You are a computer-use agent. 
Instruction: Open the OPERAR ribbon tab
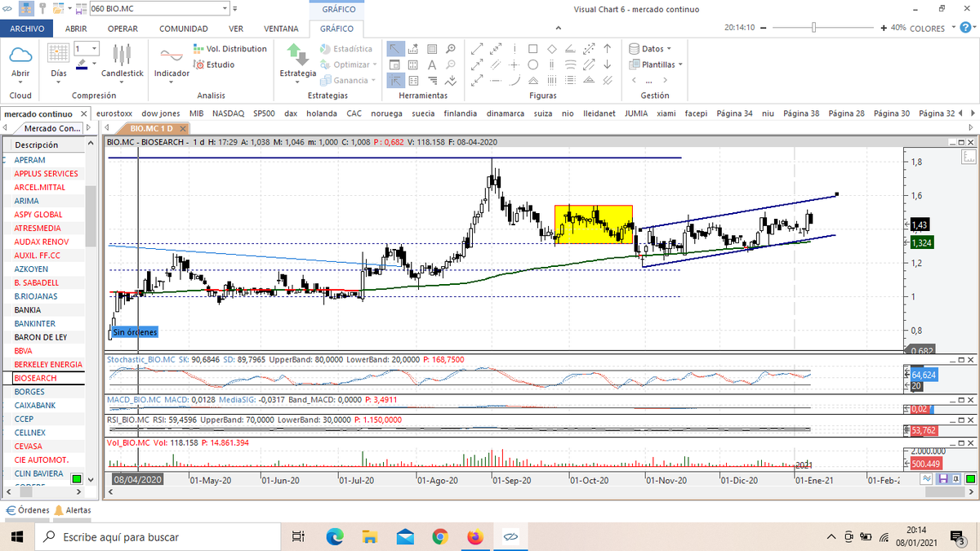122,29
